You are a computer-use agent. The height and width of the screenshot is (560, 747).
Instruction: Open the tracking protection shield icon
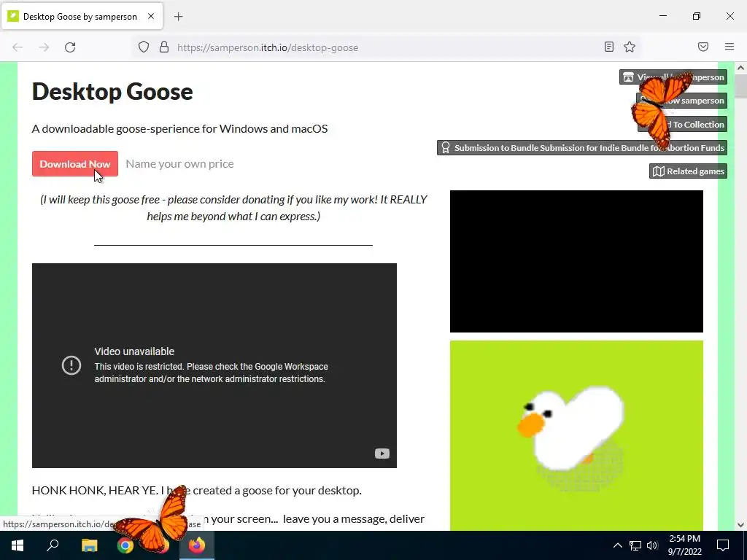click(144, 47)
